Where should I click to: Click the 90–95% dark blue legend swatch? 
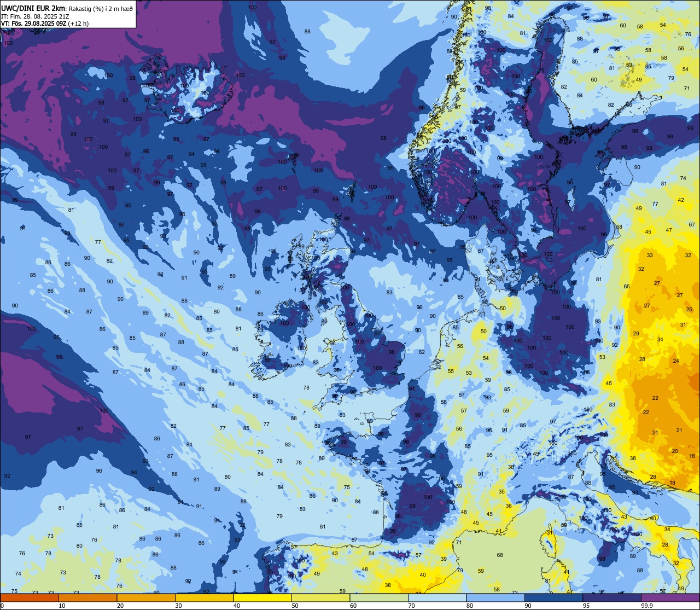[553, 598]
